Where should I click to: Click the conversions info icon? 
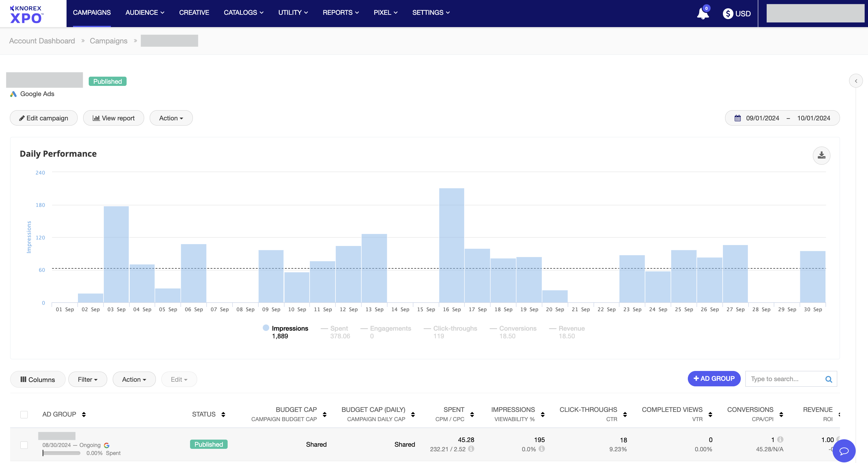point(780,439)
